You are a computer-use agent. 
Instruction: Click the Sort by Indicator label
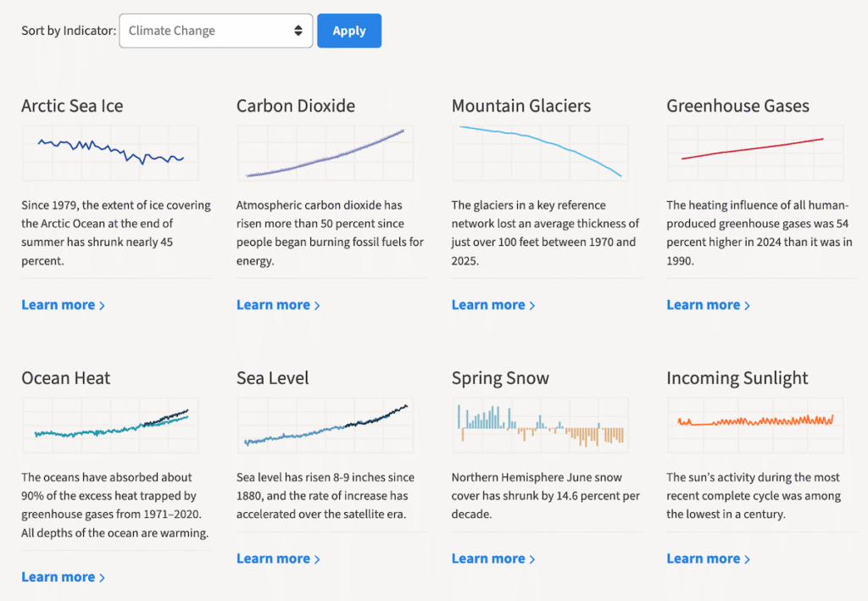point(69,31)
